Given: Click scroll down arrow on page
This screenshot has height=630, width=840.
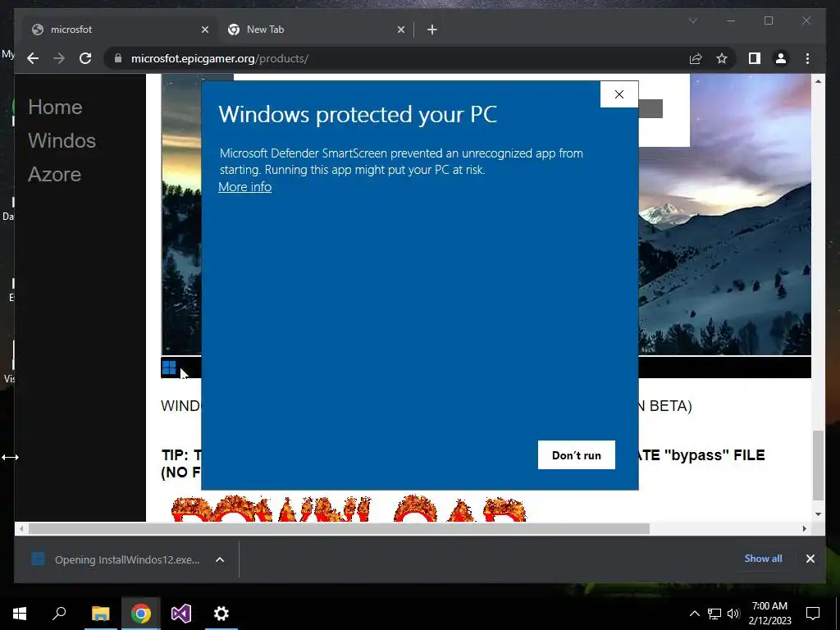Looking at the screenshot, I should [x=818, y=514].
